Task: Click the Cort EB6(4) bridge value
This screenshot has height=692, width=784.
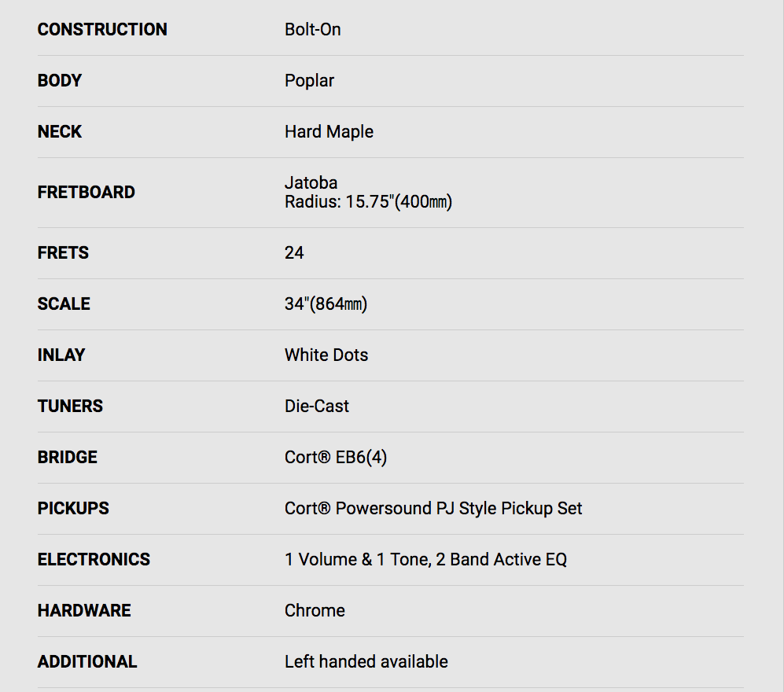Action: point(336,458)
